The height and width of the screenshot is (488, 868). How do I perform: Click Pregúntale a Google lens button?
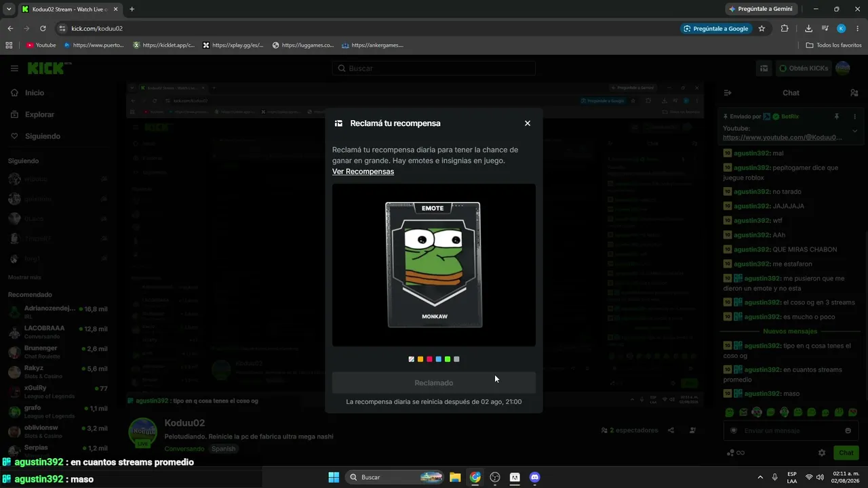point(716,28)
